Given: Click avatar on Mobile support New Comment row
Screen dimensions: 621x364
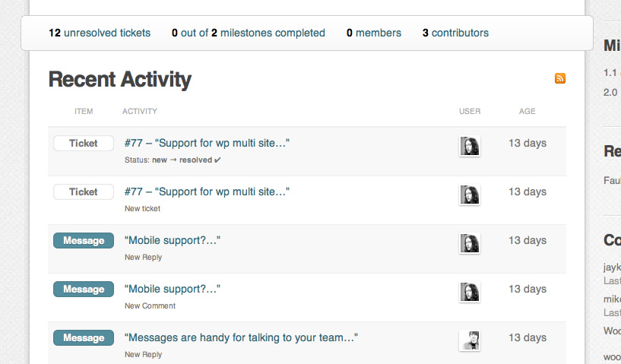Looking at the screenshot, I should [470, 292].
